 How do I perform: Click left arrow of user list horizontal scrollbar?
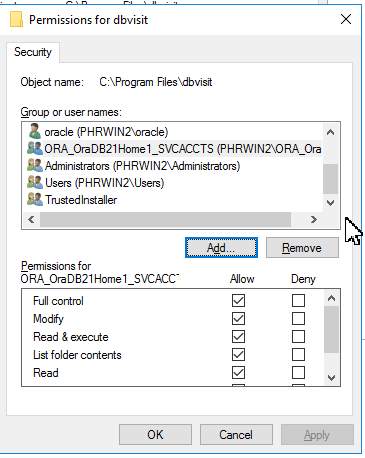pos(31,219)
